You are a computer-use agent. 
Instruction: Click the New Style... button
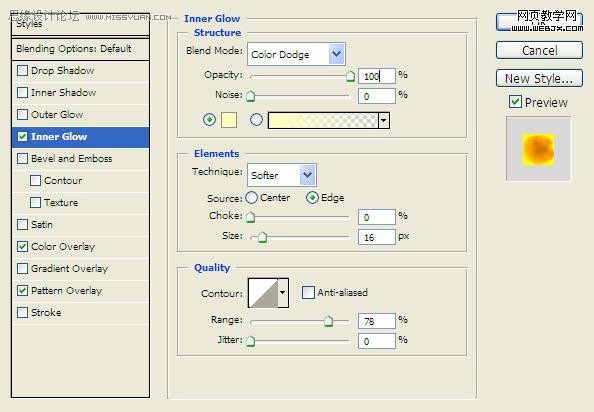coord(539,78)
